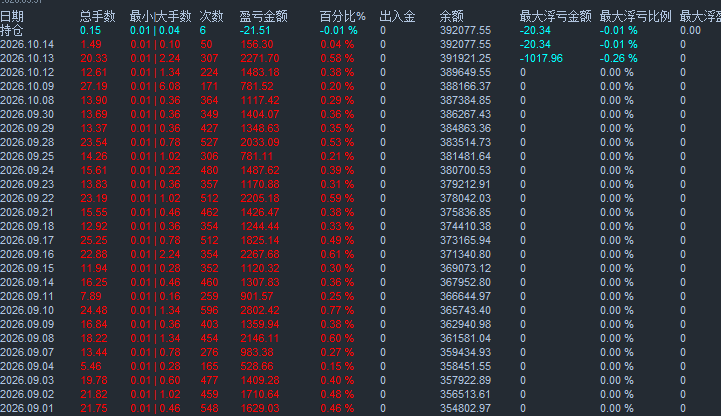Click the 最大浮亏金额 column header
This screenshot has height=416, width=721.
[555, 17]
